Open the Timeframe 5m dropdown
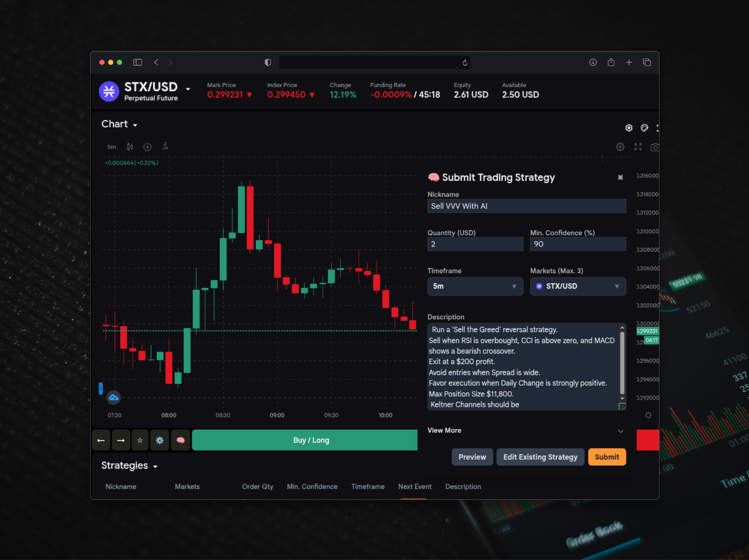The image size is (749, 560). [x=475, y=287]
